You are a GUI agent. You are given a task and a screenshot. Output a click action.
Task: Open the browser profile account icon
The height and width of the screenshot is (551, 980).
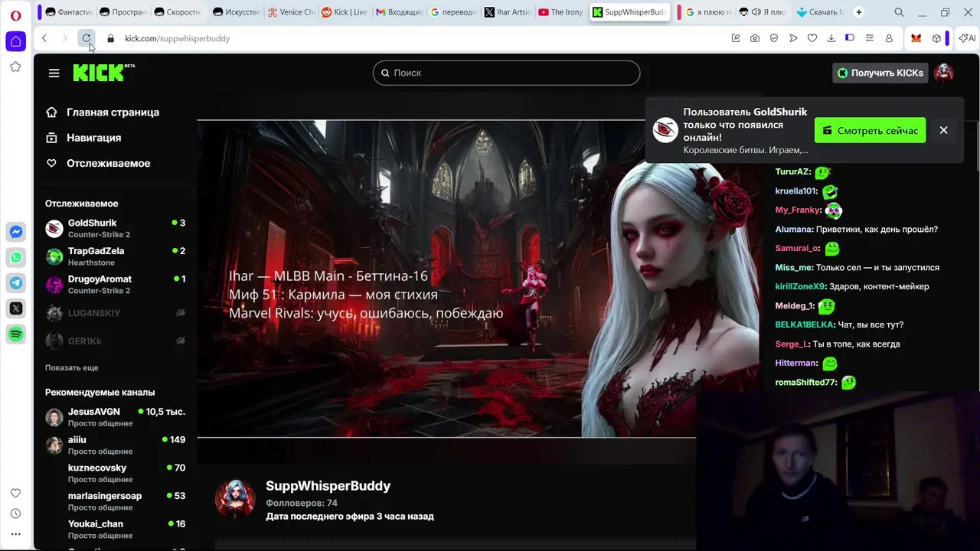(x=889, y=38)
